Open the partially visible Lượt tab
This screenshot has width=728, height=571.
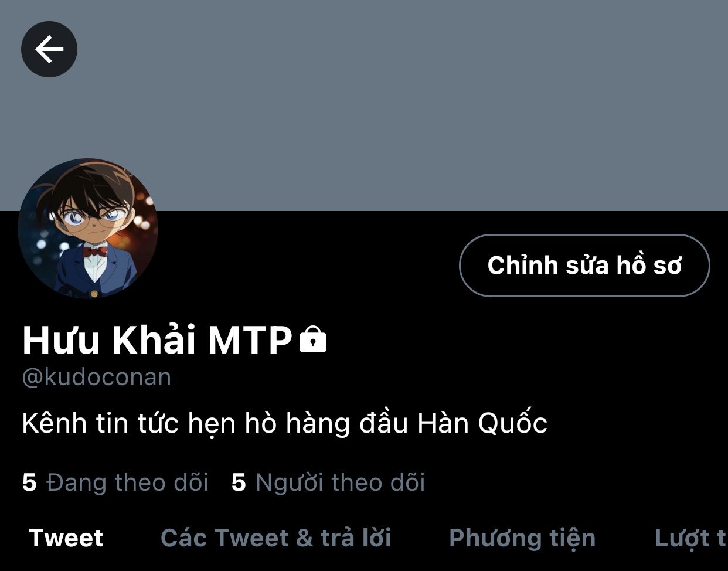[x=690, y=538]
